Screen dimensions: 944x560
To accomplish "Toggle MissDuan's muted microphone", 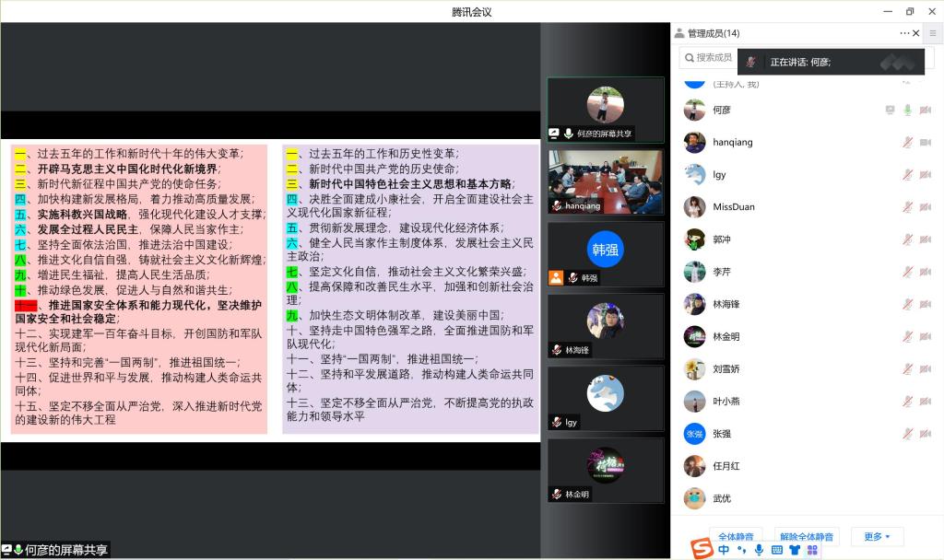I will (907, 207).
